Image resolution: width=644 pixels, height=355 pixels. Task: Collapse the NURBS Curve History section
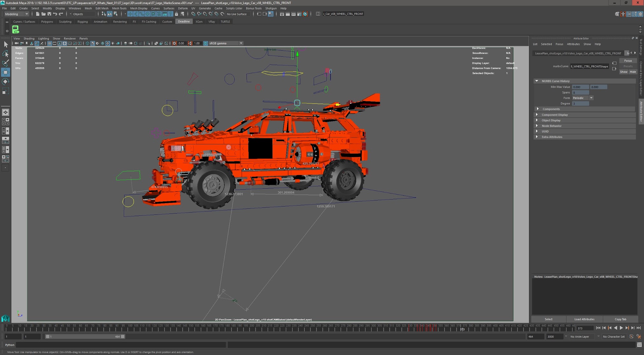[x=537, y=81]
